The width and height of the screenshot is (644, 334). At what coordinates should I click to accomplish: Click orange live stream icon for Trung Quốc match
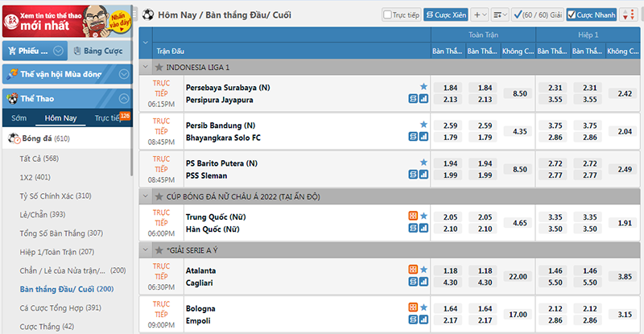click(413, 216)
